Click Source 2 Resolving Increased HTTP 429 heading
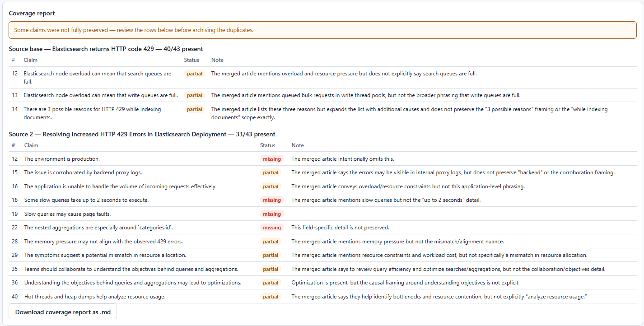Screen dimensions: 644x326 142,134
